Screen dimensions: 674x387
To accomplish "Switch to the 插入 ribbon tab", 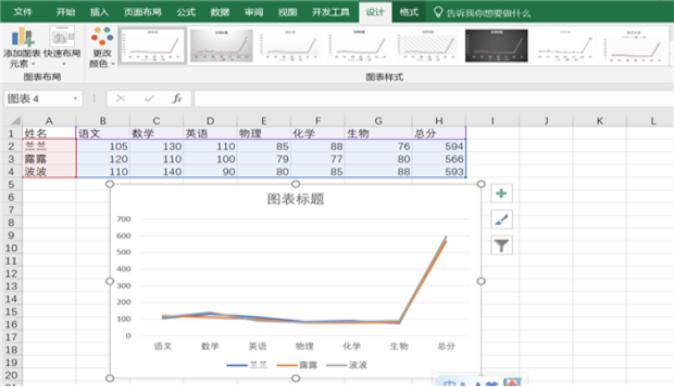I will point(99,12).
